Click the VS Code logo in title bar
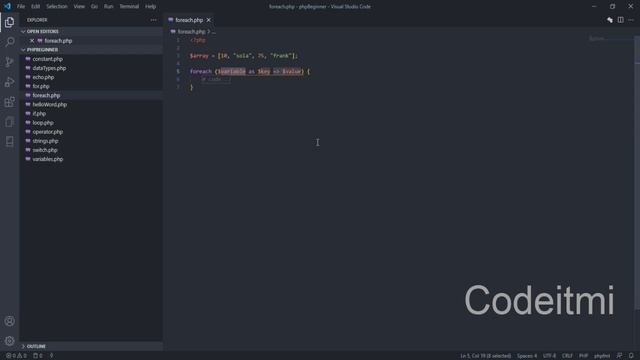 7,6
